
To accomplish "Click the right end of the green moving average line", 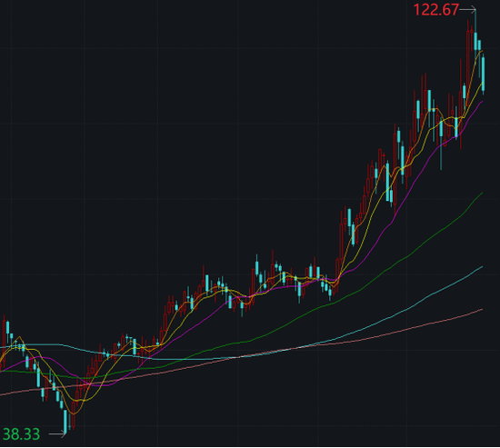I will pyautogui.click(x=482, y=194).
